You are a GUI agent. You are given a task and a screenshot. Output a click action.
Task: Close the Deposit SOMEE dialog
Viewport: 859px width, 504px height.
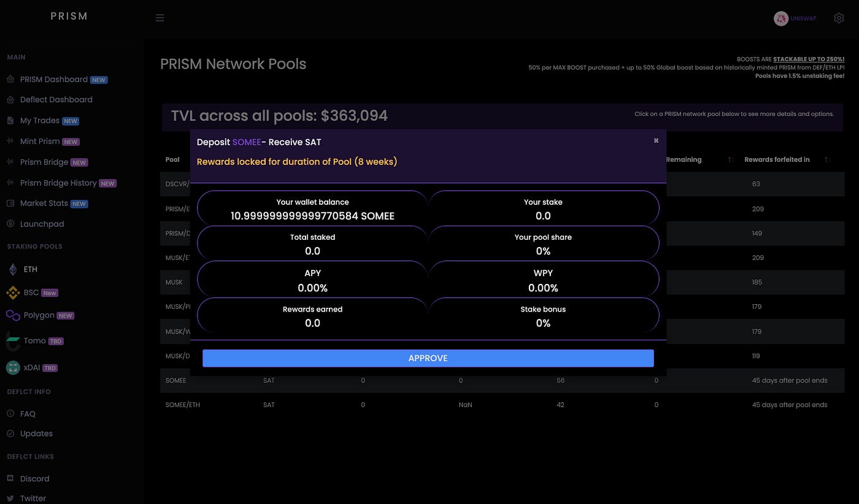(656, 140)
